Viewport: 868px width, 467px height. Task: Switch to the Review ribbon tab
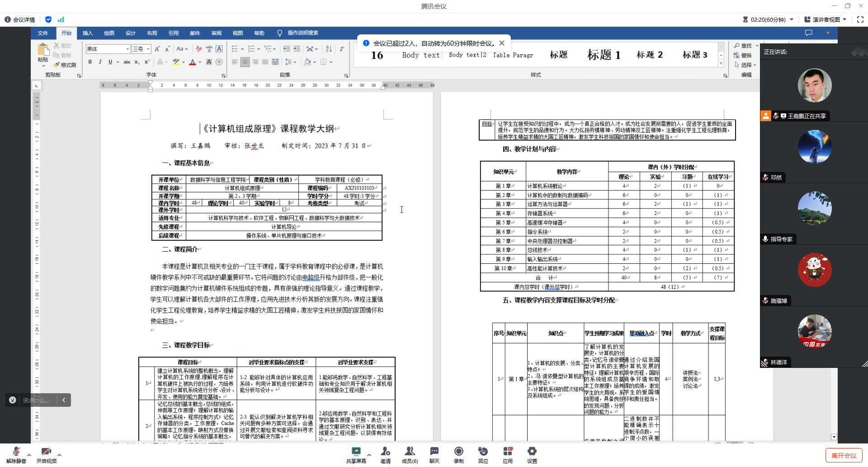coord(216,33)
